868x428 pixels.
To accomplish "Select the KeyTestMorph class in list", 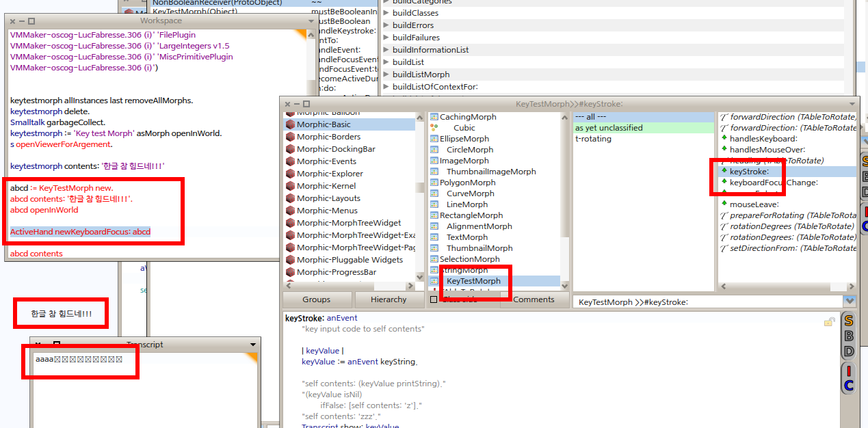I will click(x=493, y=281).
